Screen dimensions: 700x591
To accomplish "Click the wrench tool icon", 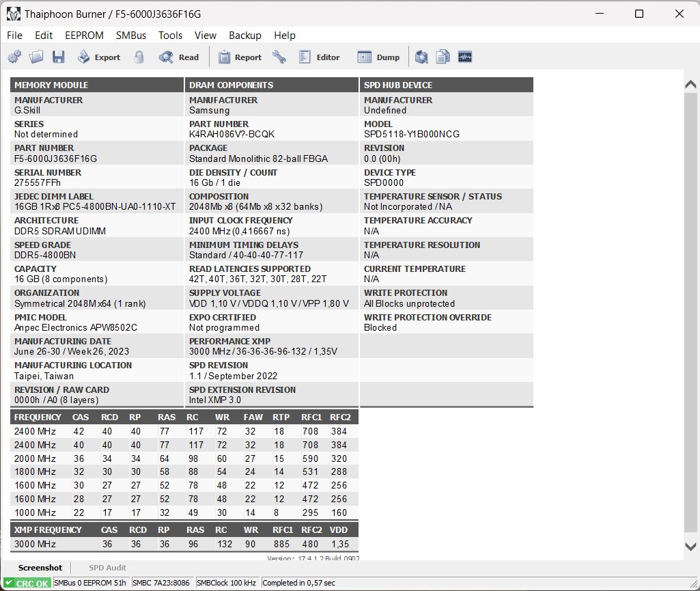I will point(279,57).
